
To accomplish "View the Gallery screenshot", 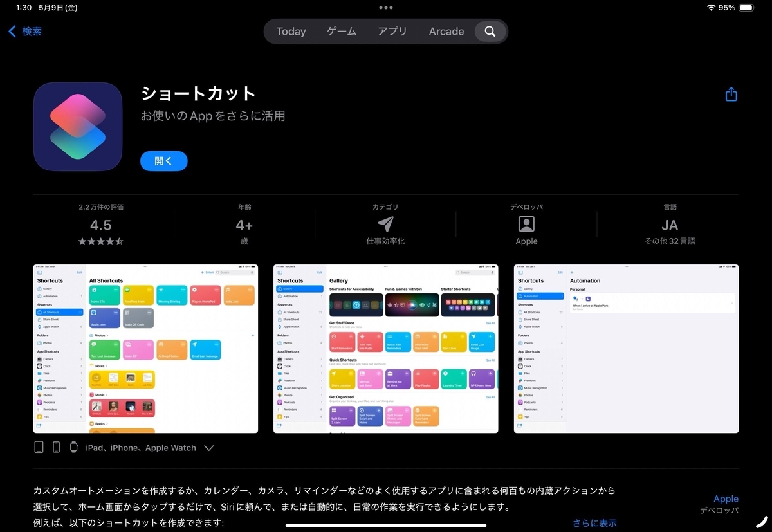I will (386, 349).
